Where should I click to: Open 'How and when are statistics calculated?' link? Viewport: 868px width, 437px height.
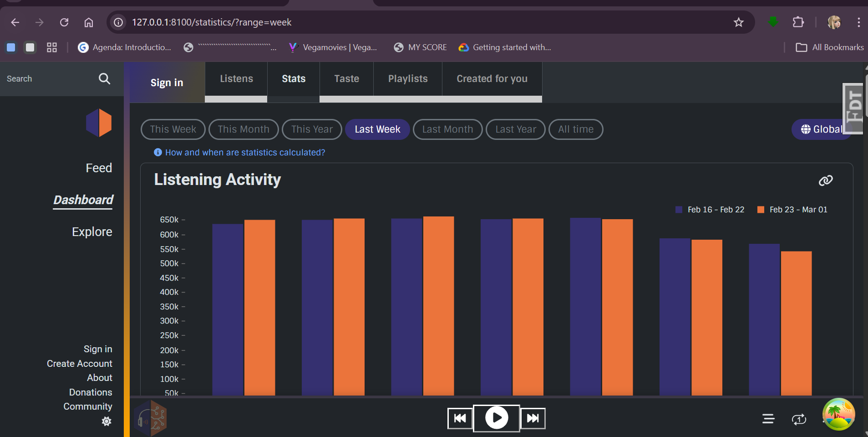click(x=245, y=153)
